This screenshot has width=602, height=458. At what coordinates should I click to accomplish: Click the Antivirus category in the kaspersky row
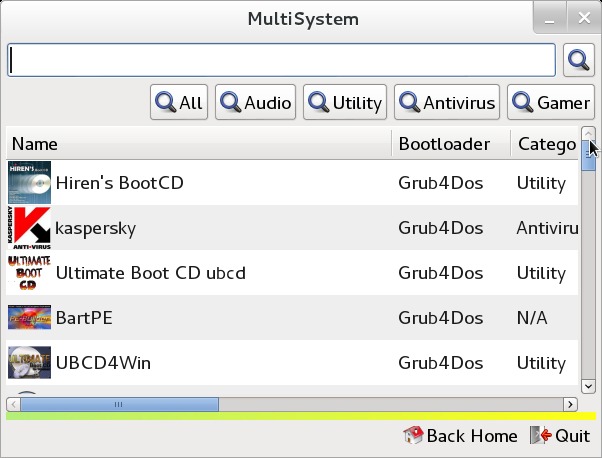[547, 228]
